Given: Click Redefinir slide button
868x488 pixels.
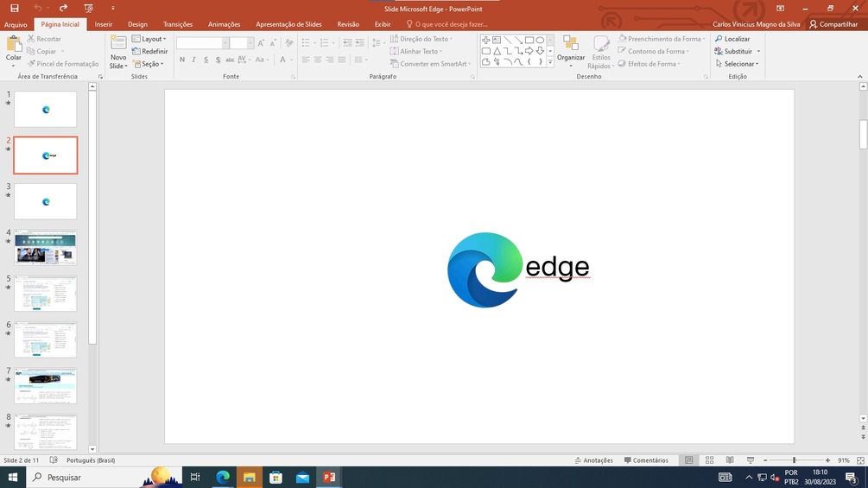Looking at the screenshot, I should tap(149, 52).
